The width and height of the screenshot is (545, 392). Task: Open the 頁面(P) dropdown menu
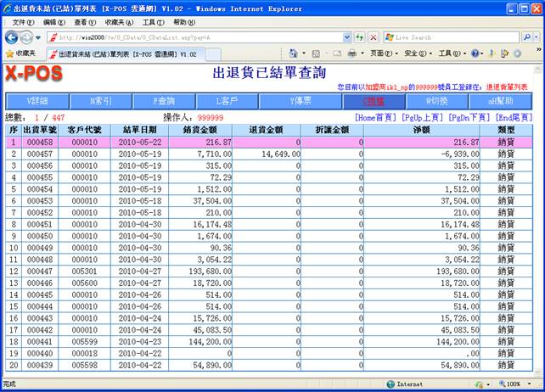tap(382, 53)
